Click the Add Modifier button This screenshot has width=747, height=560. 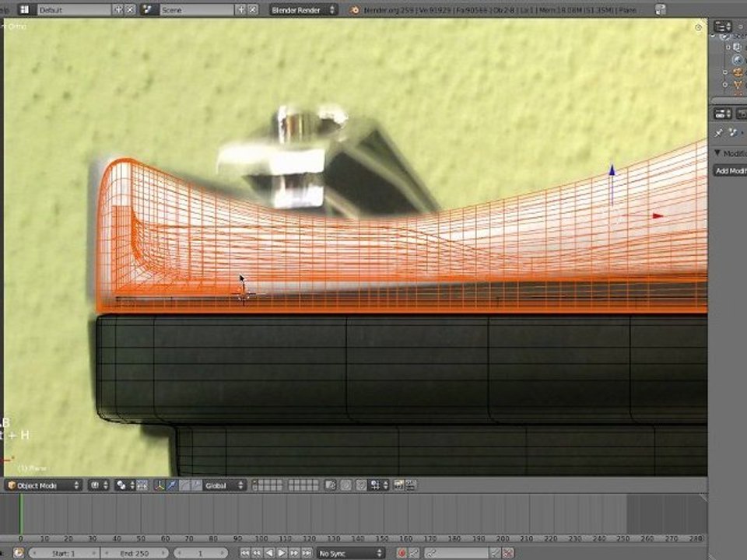tap(730, 171)
